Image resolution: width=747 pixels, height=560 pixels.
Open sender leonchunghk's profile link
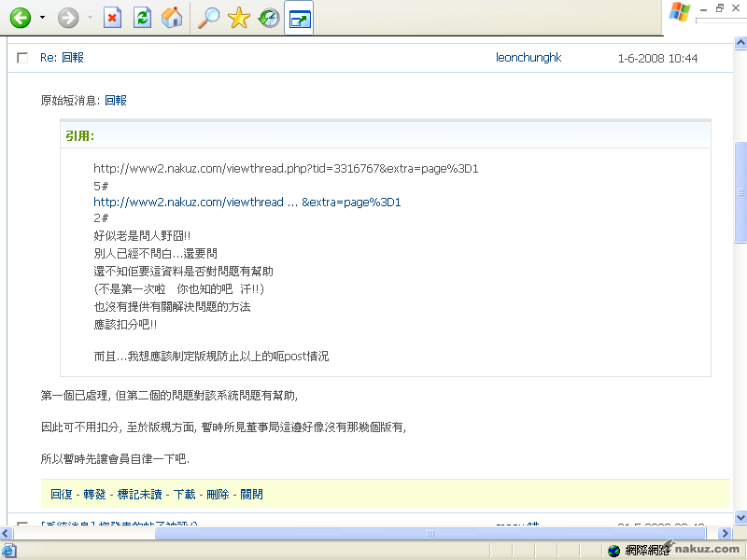pos(529,58)
